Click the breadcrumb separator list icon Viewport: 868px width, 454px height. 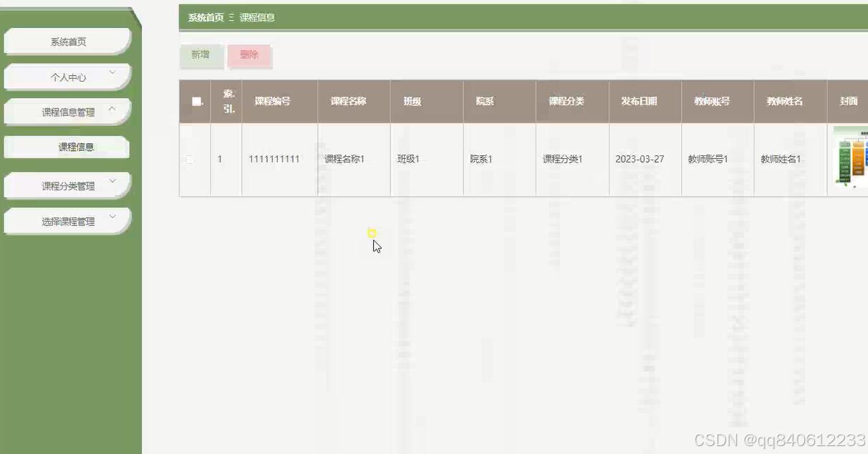[x=233, y=17]
